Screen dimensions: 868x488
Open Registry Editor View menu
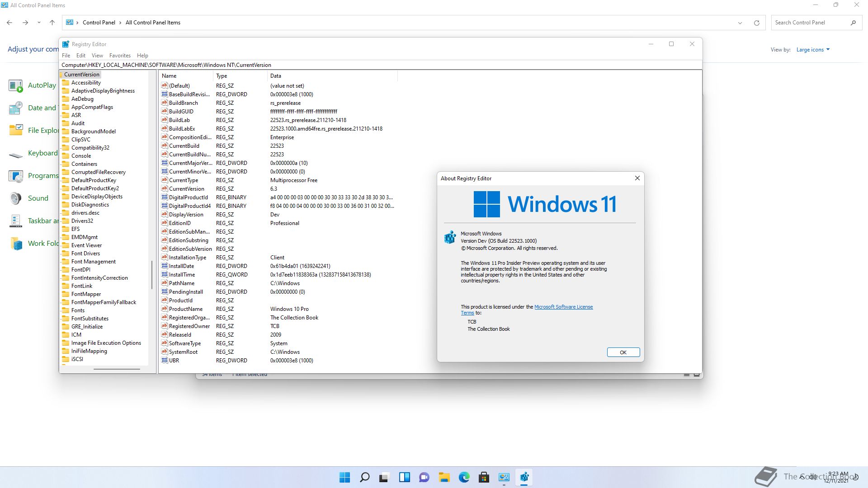click(x=97, y=56)
